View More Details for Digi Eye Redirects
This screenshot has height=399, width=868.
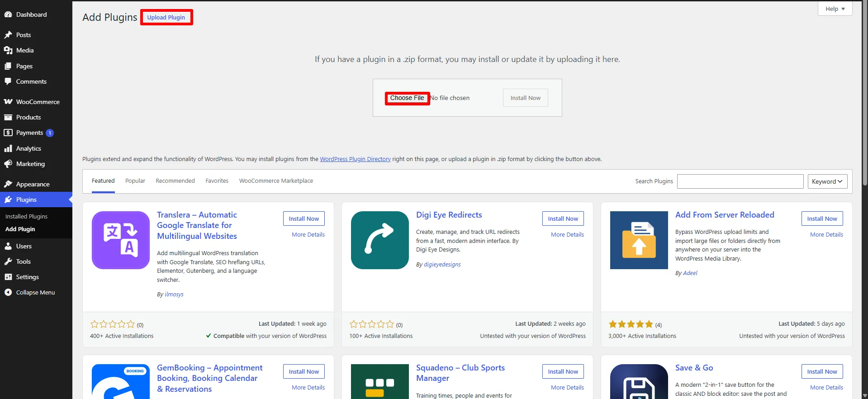567,235
